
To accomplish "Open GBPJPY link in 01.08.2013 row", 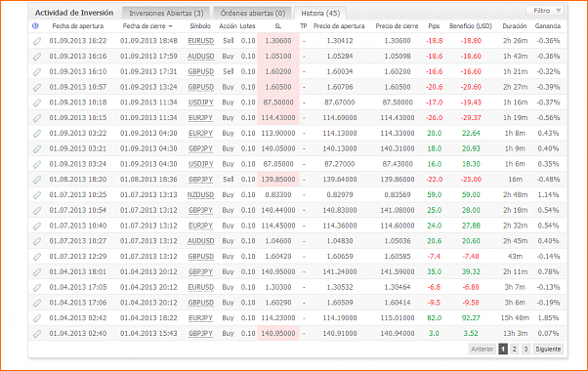I will point(200,180).
